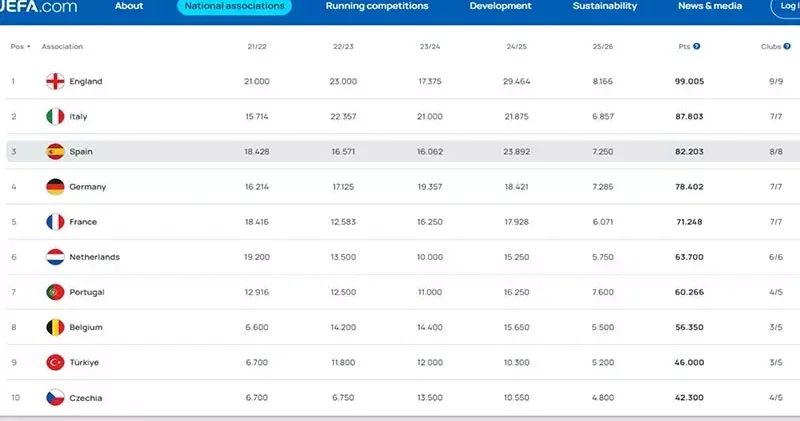Click the Germany flag icon
The image size is (800, 421).
point(56,187)
